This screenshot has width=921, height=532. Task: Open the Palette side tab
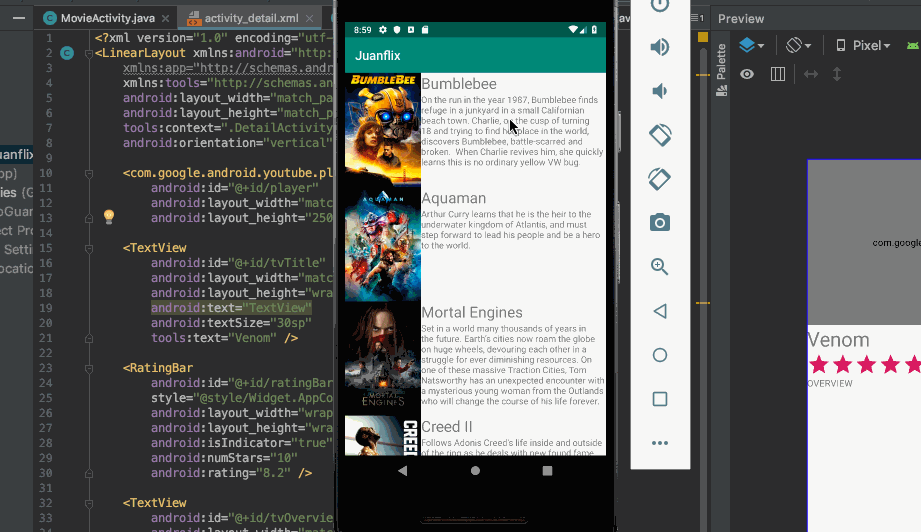(x=721, y=69)
